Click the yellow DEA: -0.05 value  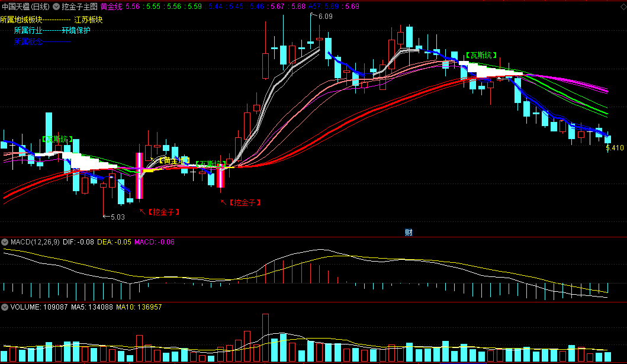click(114, 241)
